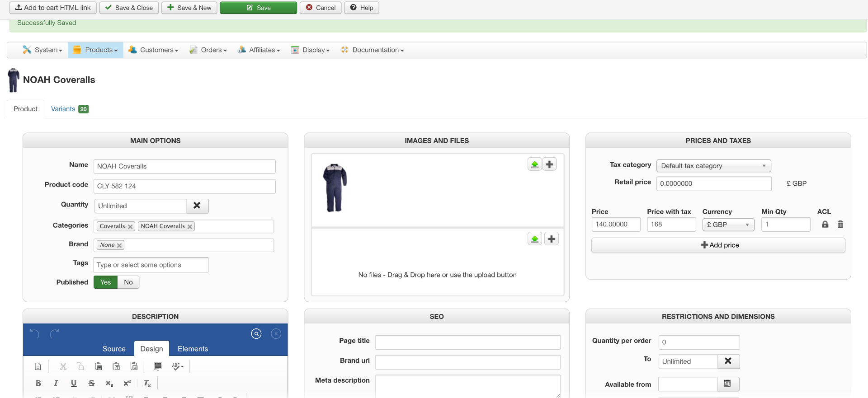
Task: Expand the Orders menu
Action: tap(208, 50)
